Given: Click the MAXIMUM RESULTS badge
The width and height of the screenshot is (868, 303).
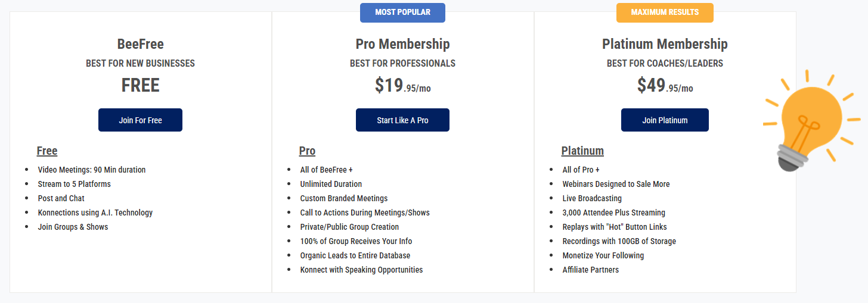Looking at the screenshot, I should tap(665, 13).
